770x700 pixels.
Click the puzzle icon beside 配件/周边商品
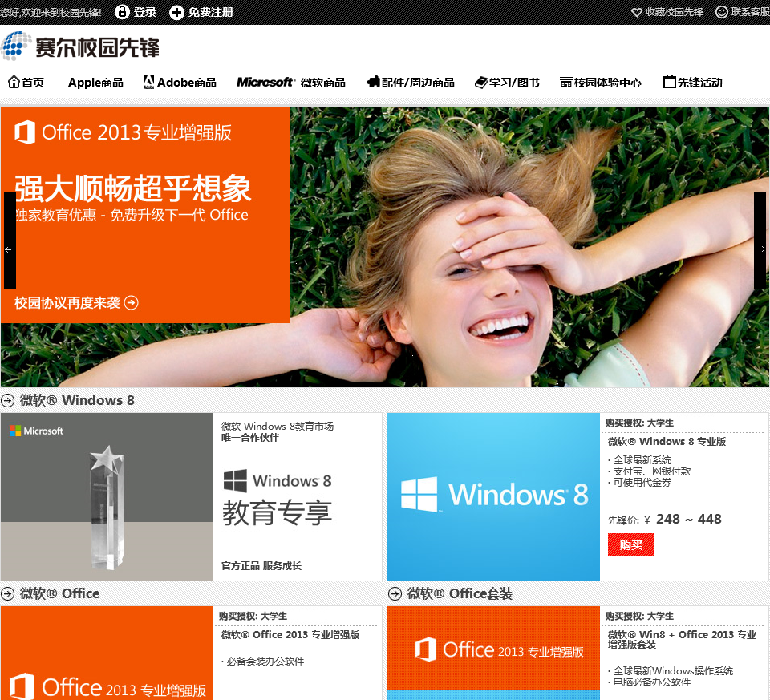pos(373,82)
